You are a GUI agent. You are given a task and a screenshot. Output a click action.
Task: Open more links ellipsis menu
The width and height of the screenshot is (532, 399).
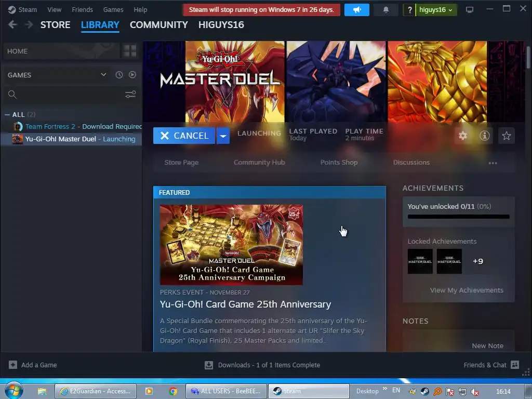(493, 163)
